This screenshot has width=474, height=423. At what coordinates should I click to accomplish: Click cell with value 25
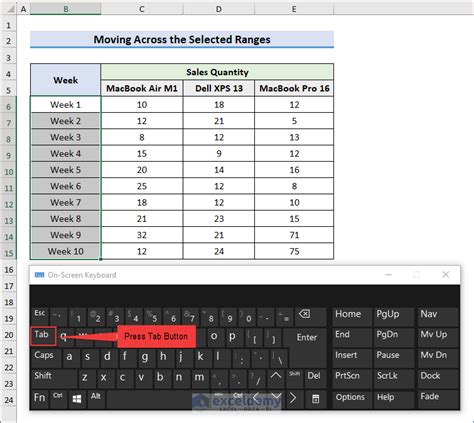(x=142, y=186)
